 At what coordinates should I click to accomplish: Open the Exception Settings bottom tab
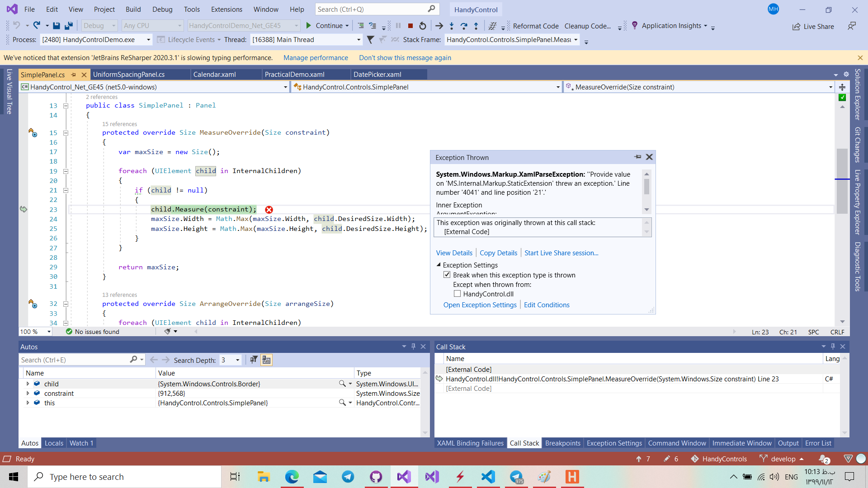[x=614, y=443]
